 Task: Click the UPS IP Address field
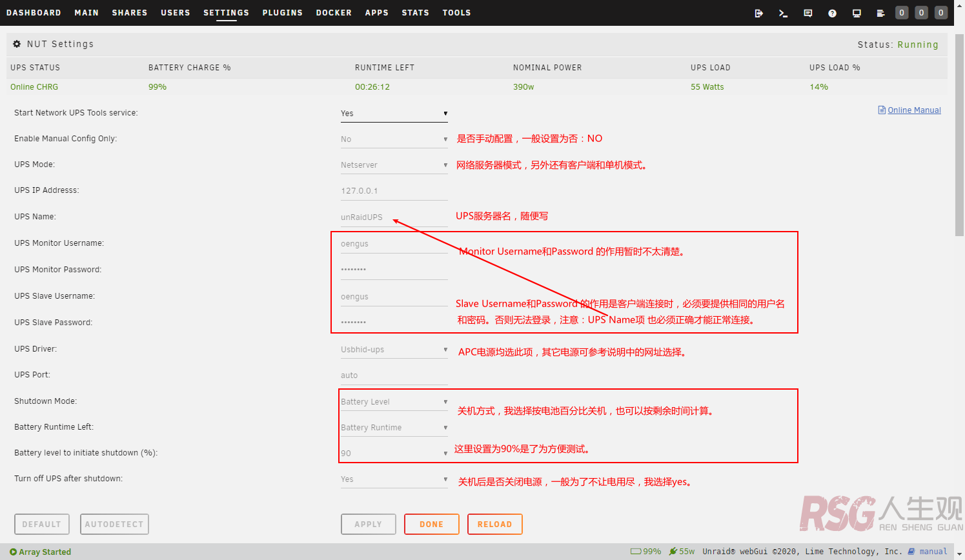[394, 191]
